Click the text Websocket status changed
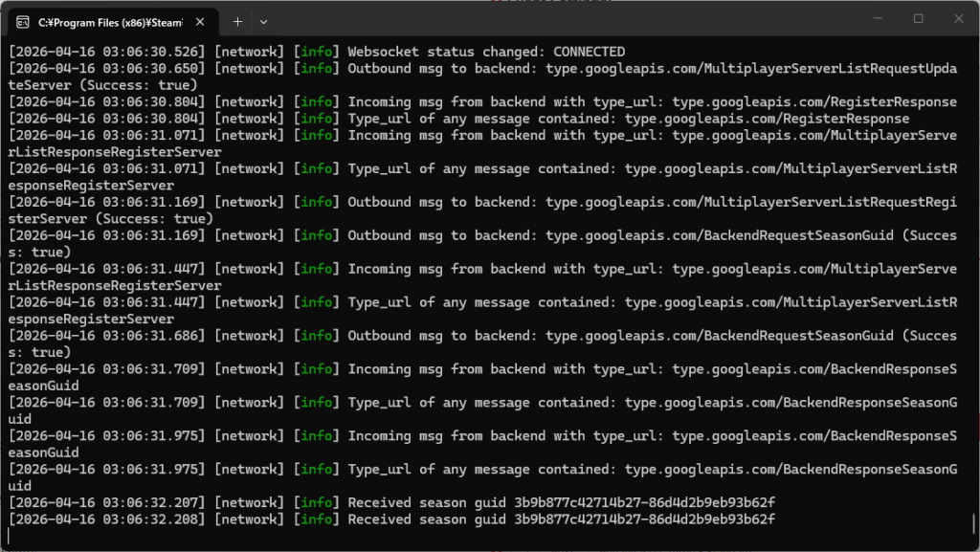This screenshot has height=552, width=980. pos(446,52)
